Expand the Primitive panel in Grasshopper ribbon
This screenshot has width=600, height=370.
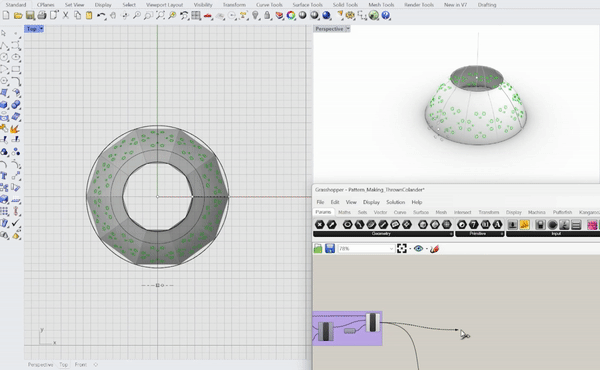tap(479, 234)
